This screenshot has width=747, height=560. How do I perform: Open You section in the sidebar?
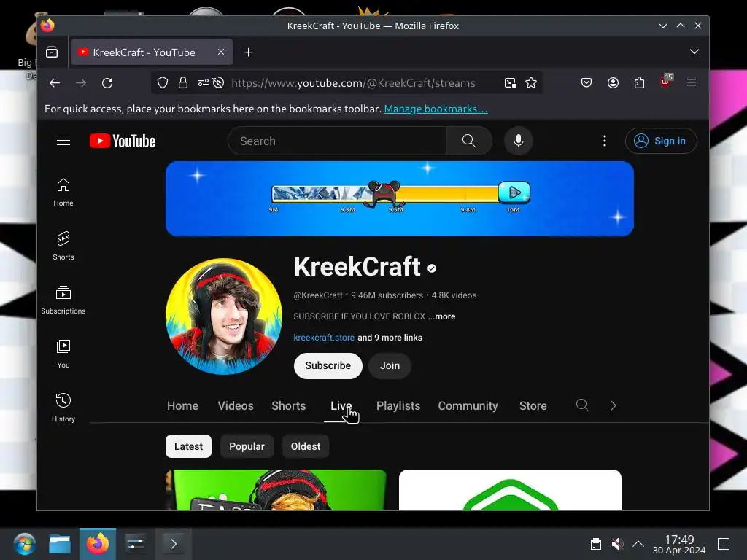click(x=63, y=354)
